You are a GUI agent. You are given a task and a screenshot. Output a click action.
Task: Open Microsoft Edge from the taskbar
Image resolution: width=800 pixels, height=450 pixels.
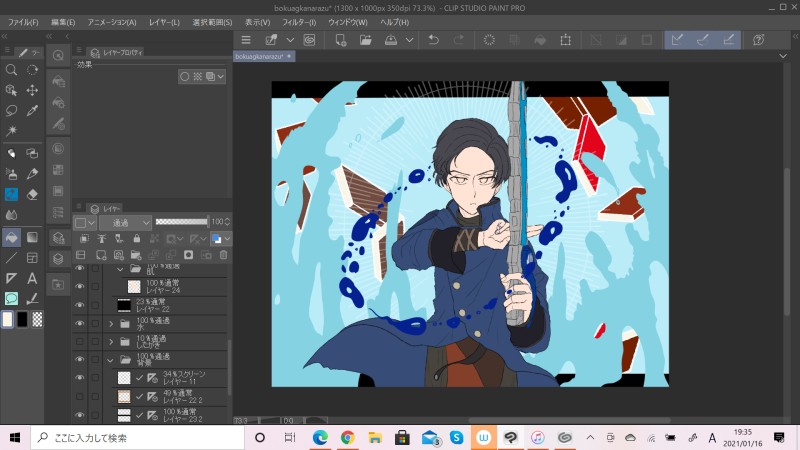(x=320, y=438)
